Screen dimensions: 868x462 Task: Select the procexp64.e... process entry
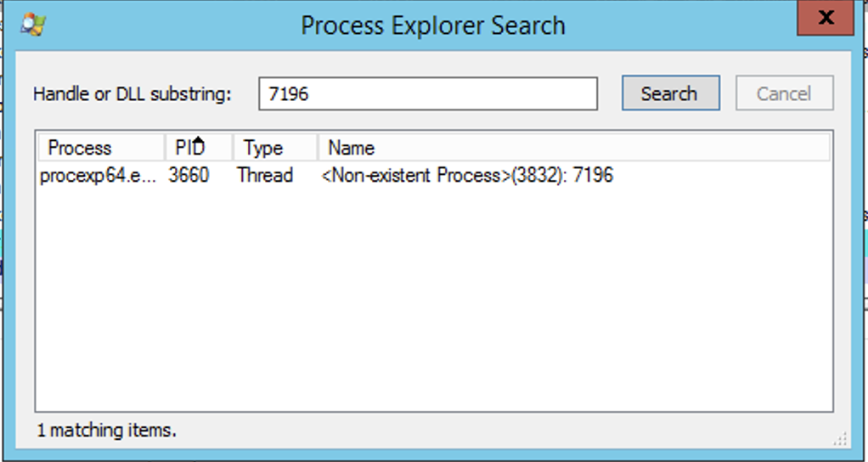tap(98, 176)
